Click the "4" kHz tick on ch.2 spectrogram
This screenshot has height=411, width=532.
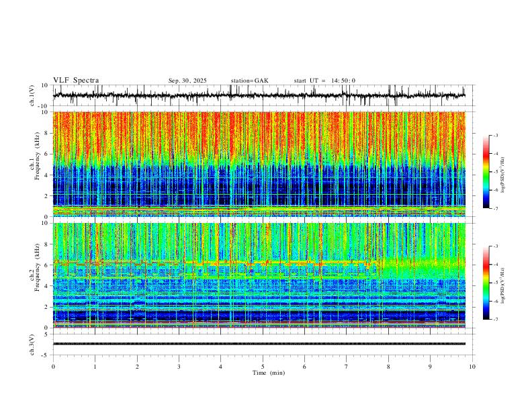pyautogui.click(x=46, y=286)
